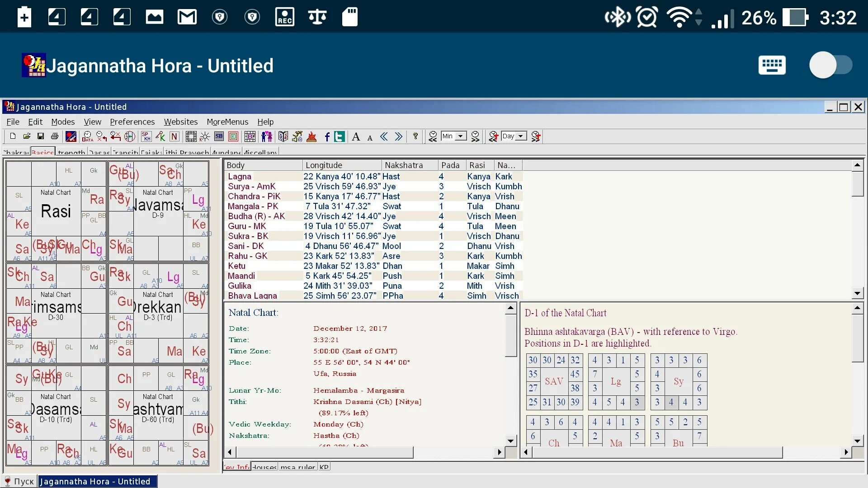Viewport: 868px width, 488px height.
Task: Click the Twitter icon in toolbar
Action: tap(339, 136)
